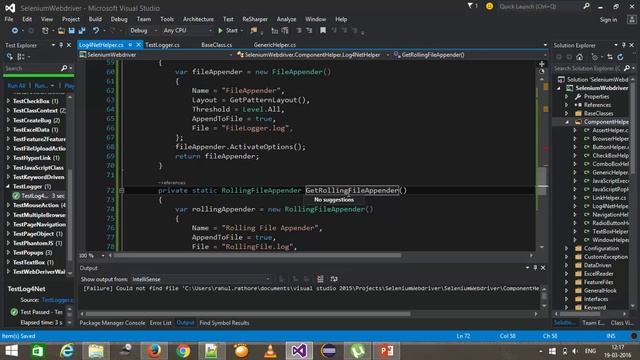The image size is (640, 360).
Task: Close the Log4NetHelper.cs tab
Action: [138, 44]
